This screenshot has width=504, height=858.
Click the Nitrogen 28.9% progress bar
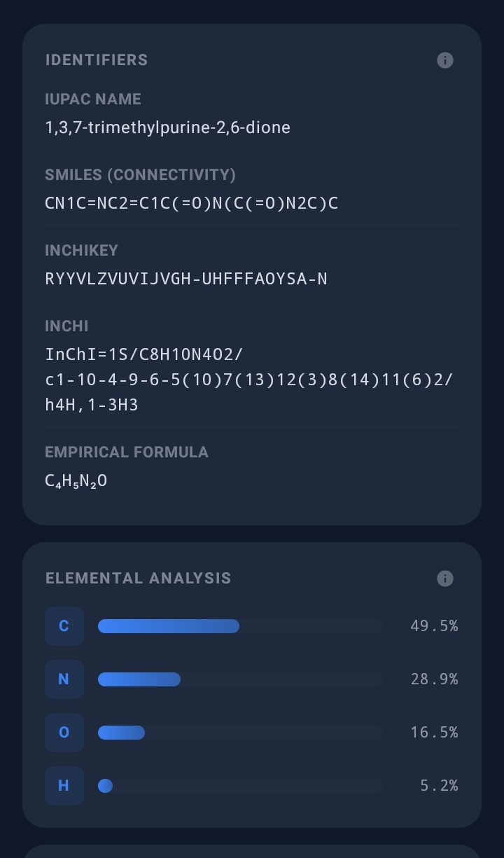click(240, 679)
